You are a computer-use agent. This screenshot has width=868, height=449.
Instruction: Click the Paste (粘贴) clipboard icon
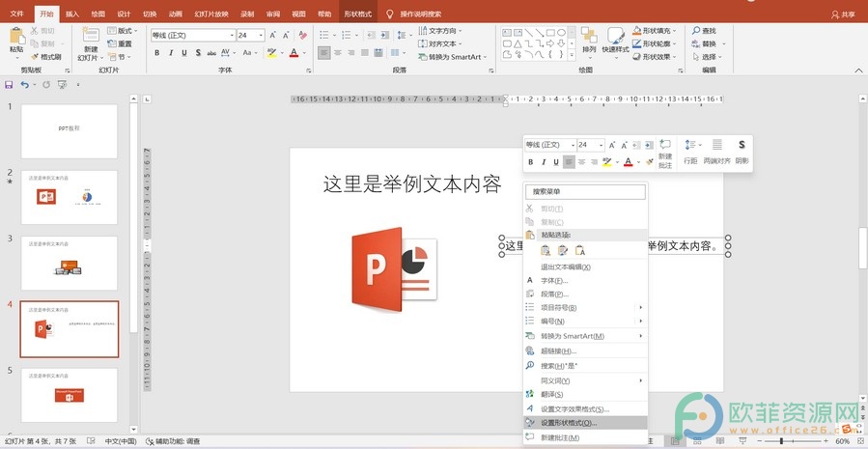[x=17, y=36]
